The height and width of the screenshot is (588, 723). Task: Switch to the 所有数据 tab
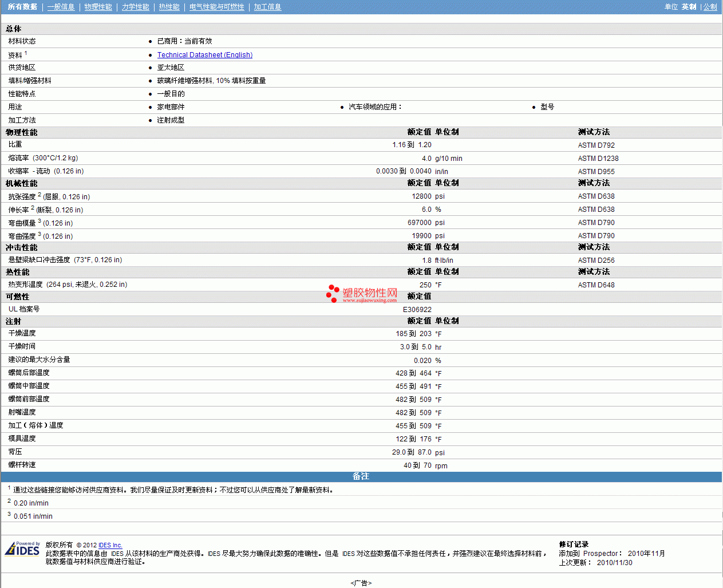pos(22,7)
